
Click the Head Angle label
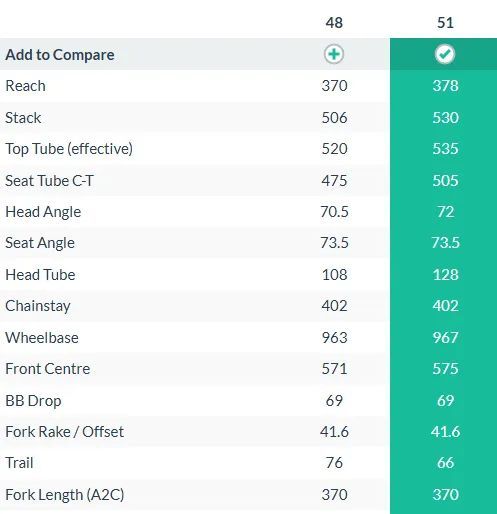(43, 212)
